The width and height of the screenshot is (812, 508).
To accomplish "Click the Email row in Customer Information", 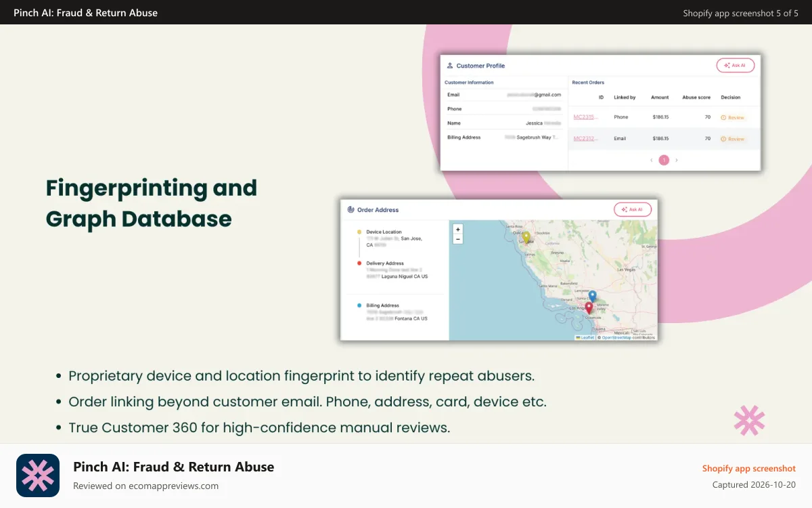I will coord(504,95).
